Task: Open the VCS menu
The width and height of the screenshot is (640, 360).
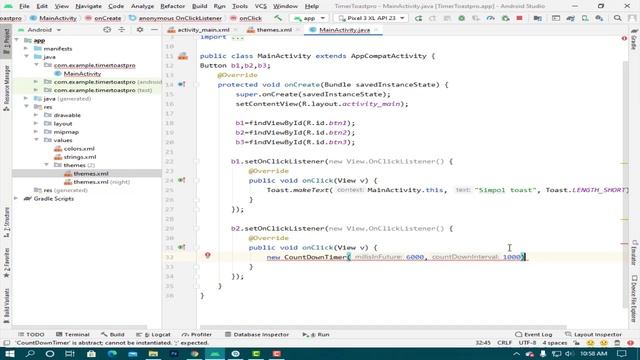Action: click(260, 6)
